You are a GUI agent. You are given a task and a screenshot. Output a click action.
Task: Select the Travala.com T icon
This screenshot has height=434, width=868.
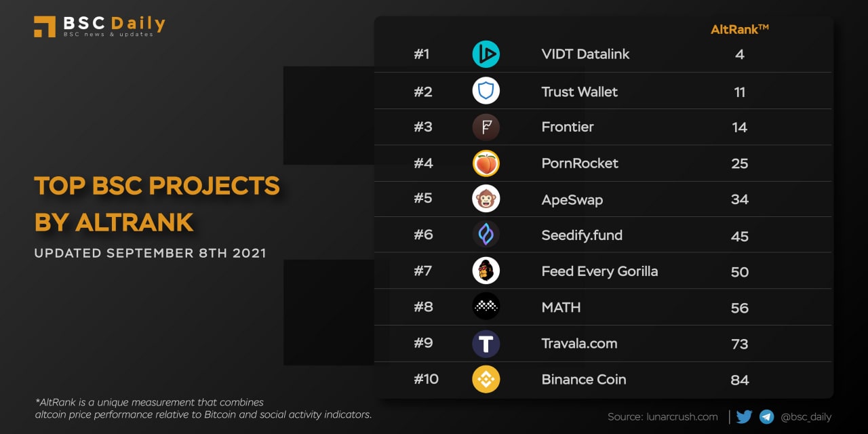tap(486, 344)
